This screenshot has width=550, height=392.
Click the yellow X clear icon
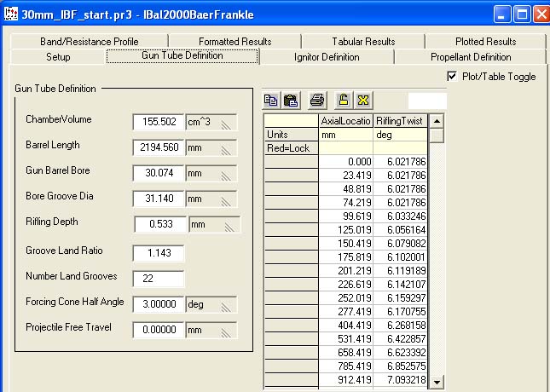(363, 101)
